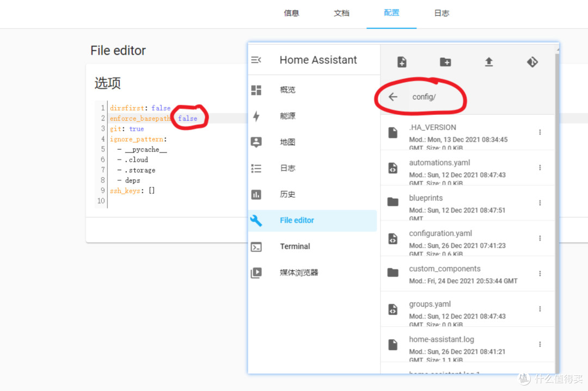Screen dimensions: 588x391
Task: Switch to the 文档 tab
Action: tap(341, 13)
